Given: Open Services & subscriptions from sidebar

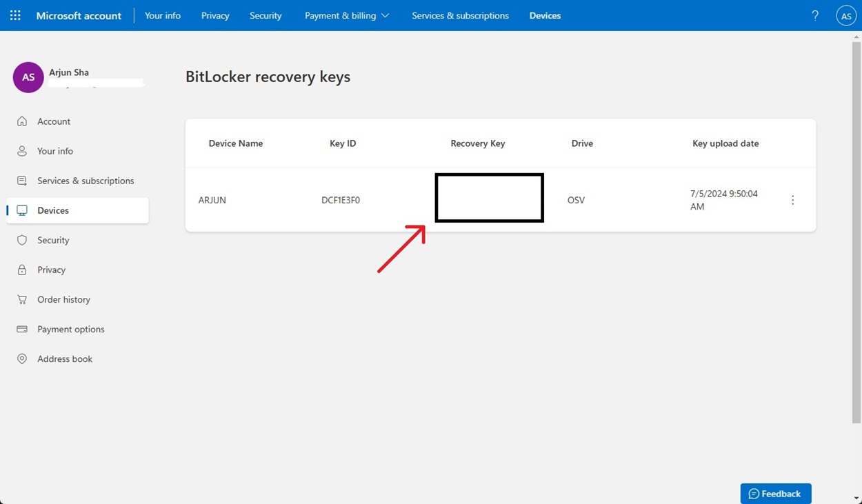Looking at the screenshot, I should 86,180.
